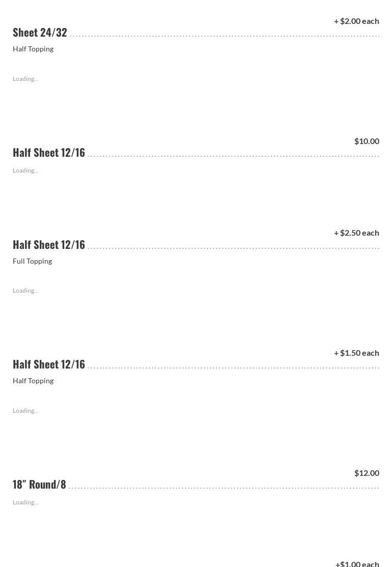
Task: Click the $10.00 price label
Action: point(367,141)
